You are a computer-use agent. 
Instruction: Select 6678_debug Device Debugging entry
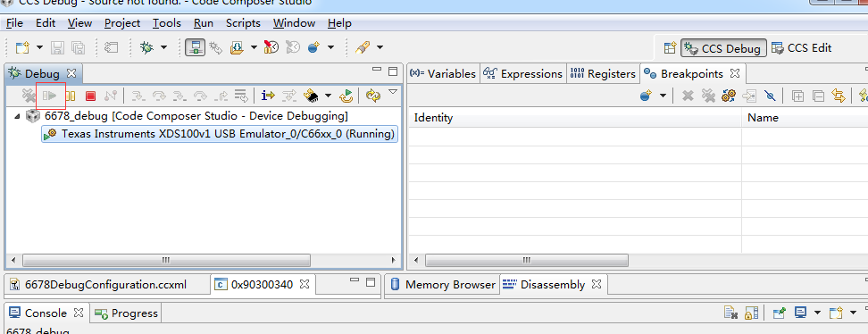pyautogui.click(x=196, y=116)
